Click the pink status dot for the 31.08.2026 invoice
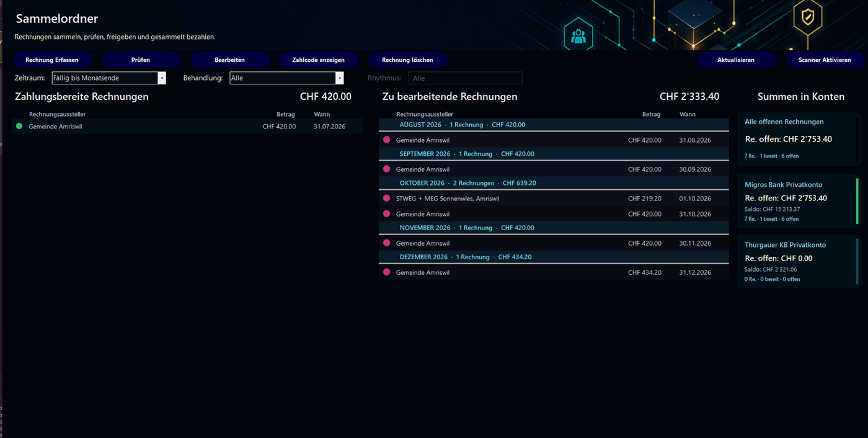Image resolution: width=868 pixels, height=438 pixels. (x=387, y=140)
